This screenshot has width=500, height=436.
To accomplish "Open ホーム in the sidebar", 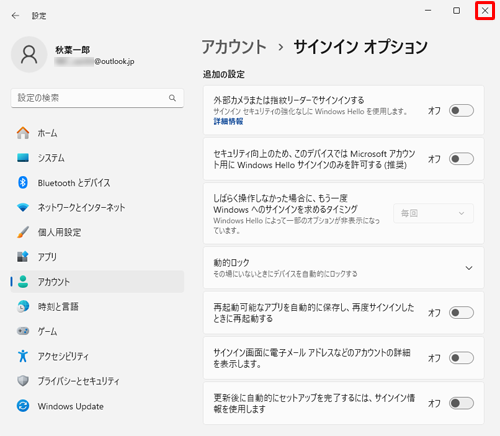I will point(97,133).
